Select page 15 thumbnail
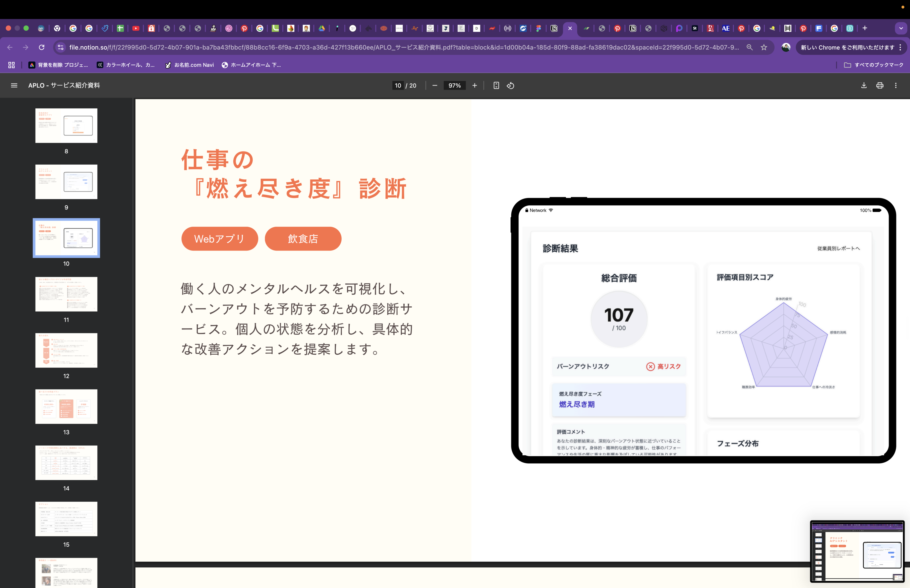Screen dimensions: 910x588 tap(66, 518)
